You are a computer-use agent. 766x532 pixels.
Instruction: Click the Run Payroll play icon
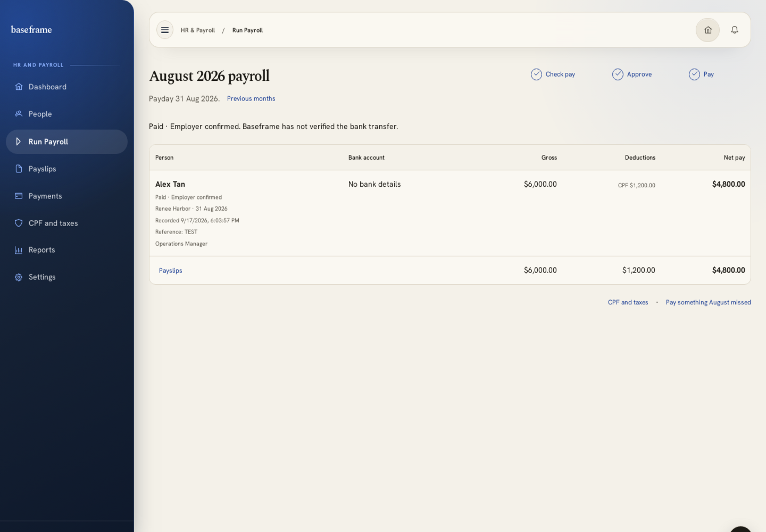19,142
